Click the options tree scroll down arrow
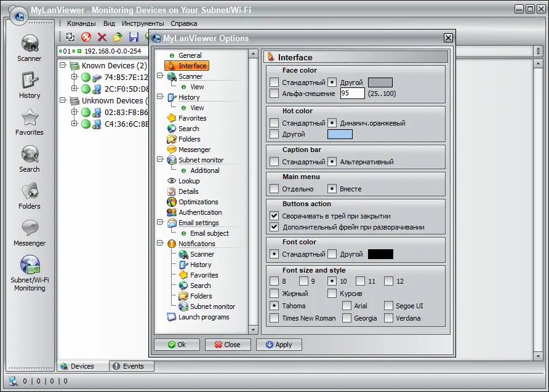Image resolution: width=549 pixels, height=392 pixels. coord(253,329)
